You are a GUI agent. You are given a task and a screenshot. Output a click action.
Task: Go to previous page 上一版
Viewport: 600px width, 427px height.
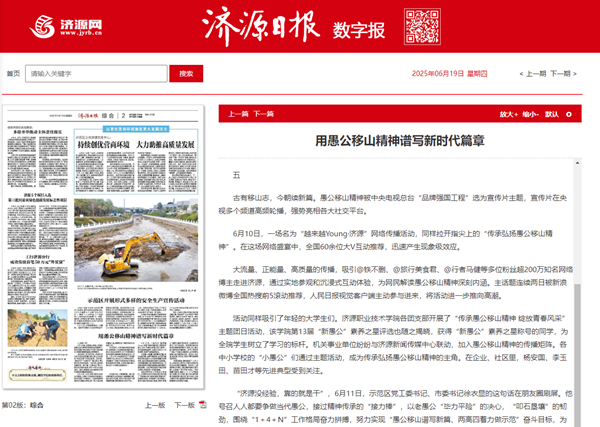tap(155, 405)
